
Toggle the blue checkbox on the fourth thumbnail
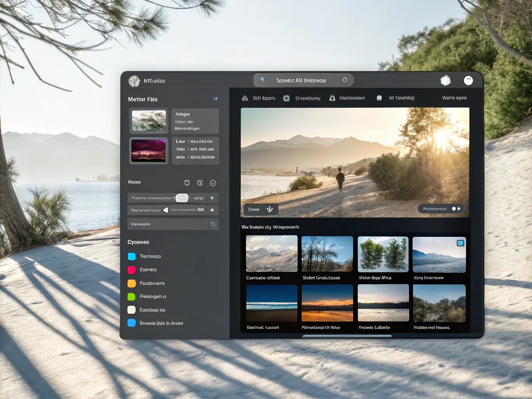pos(460,243)
